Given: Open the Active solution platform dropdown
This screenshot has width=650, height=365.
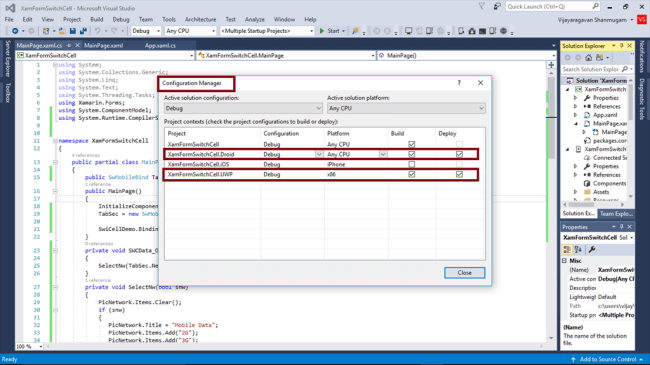Looking at the screenshot, I should click(x=406, y=108).
